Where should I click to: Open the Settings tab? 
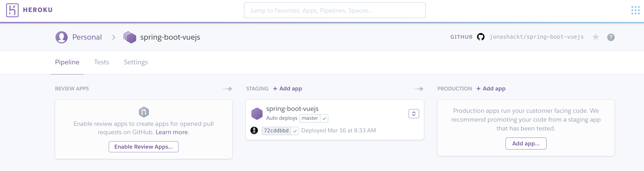click(x=136, y=62)
